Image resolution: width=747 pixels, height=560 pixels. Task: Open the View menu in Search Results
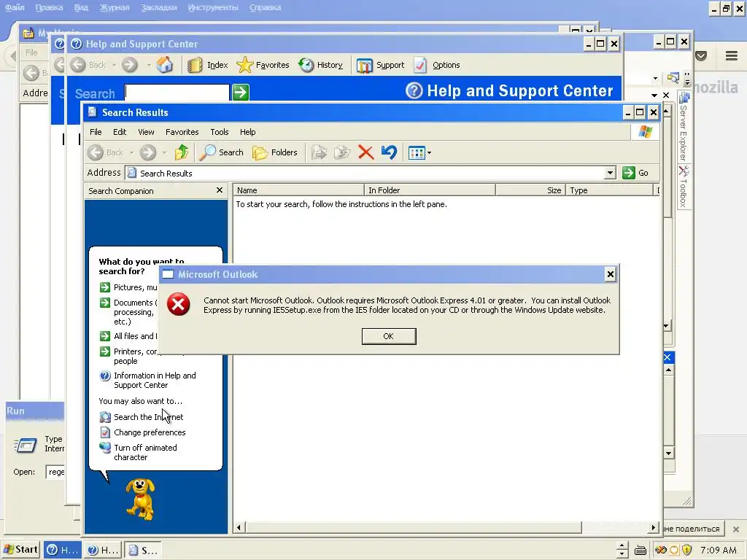pos(146,132)
